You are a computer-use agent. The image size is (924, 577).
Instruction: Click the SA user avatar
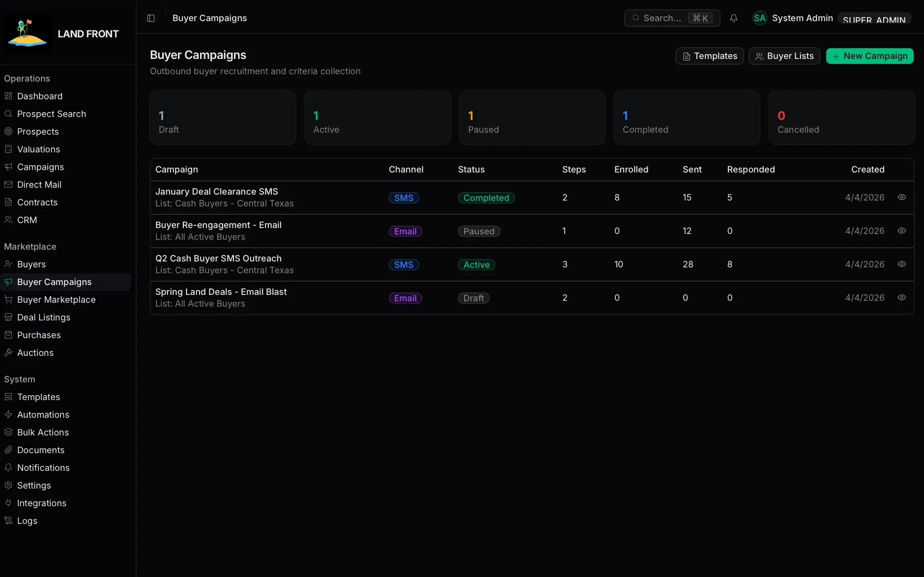coord(759,18)
